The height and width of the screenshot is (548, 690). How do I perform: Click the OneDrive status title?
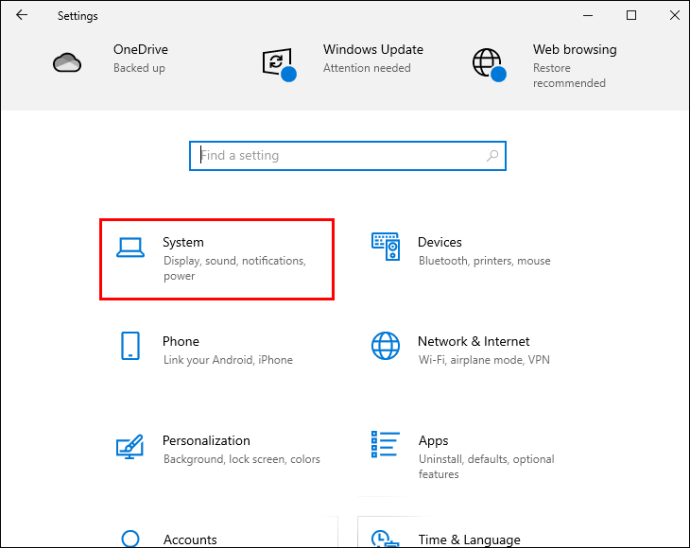coord(140,49)
